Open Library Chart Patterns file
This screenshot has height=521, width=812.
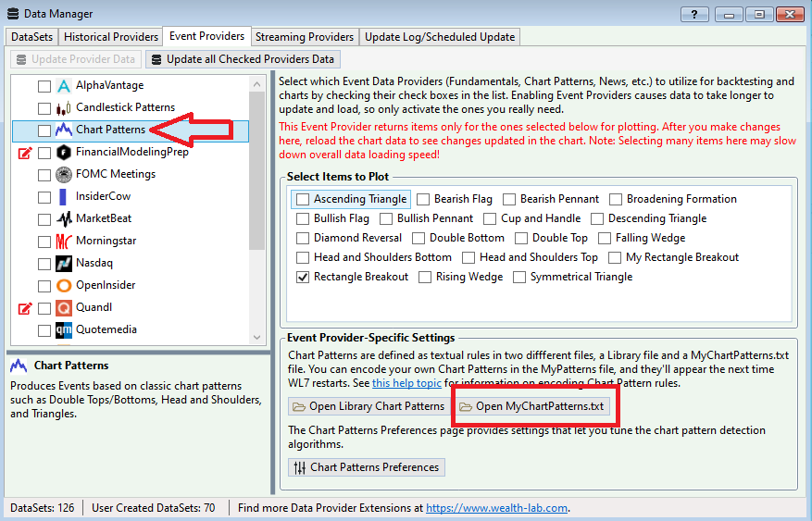(369, 406)
